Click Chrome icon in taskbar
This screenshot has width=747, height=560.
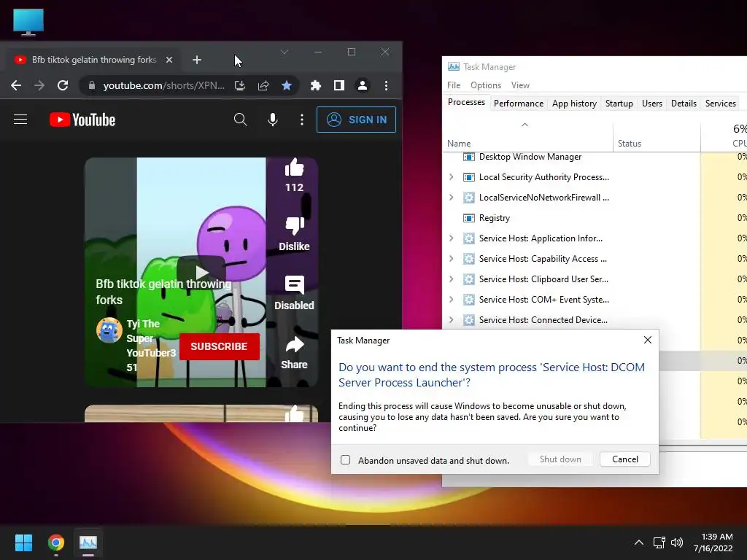click(55, 542)
